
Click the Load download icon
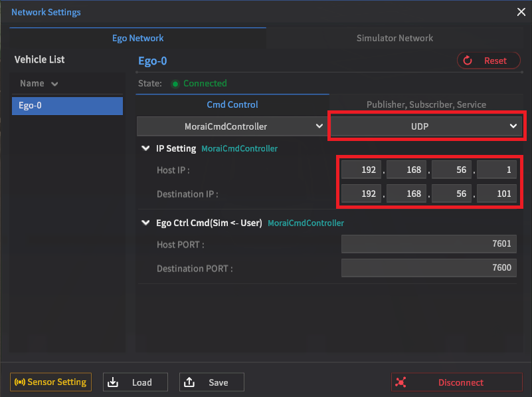(x=113, y=382)
